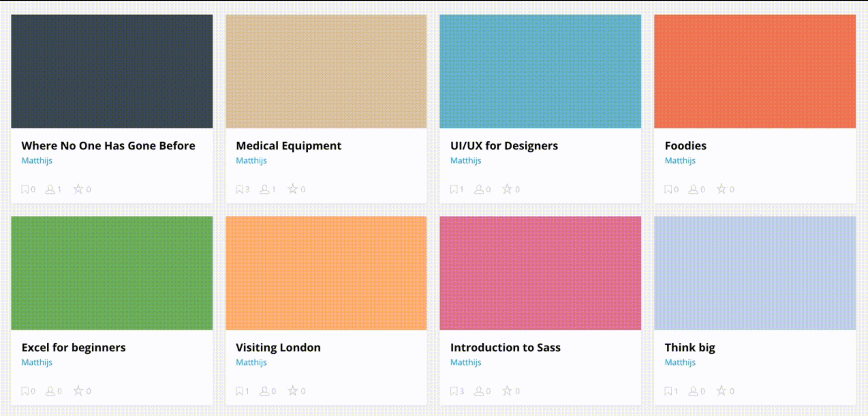Click the bookmark icon on Think big card

click(x=668, y=391)
